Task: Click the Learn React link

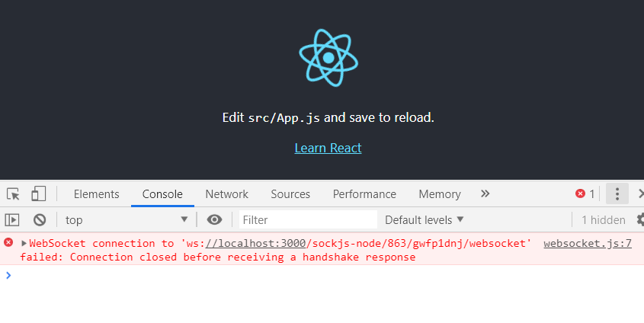Action: (x=328, y=148)
